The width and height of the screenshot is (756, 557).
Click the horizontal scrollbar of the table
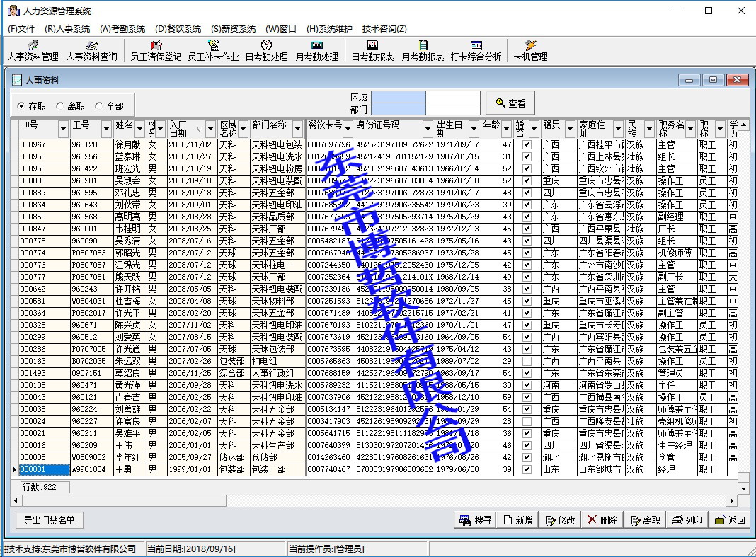coord(354,500)
